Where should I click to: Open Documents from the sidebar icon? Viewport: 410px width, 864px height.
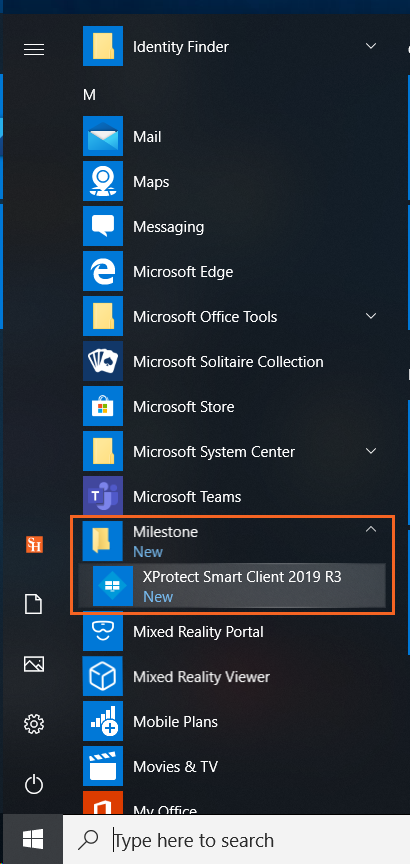pyautogui.click(x=34, y=604)
